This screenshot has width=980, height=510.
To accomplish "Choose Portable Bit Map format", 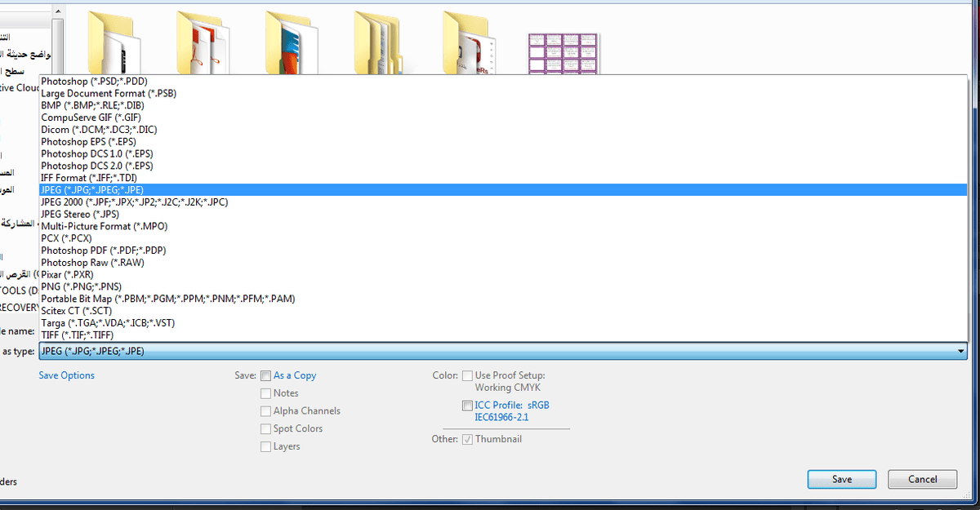I will tap(503, 299).
